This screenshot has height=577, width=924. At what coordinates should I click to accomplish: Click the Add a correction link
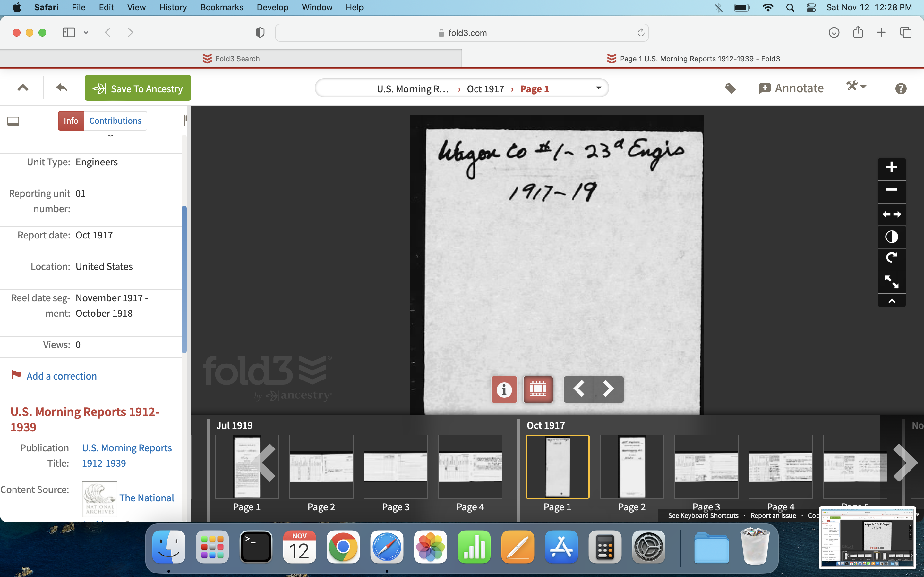tap(62, 376)
